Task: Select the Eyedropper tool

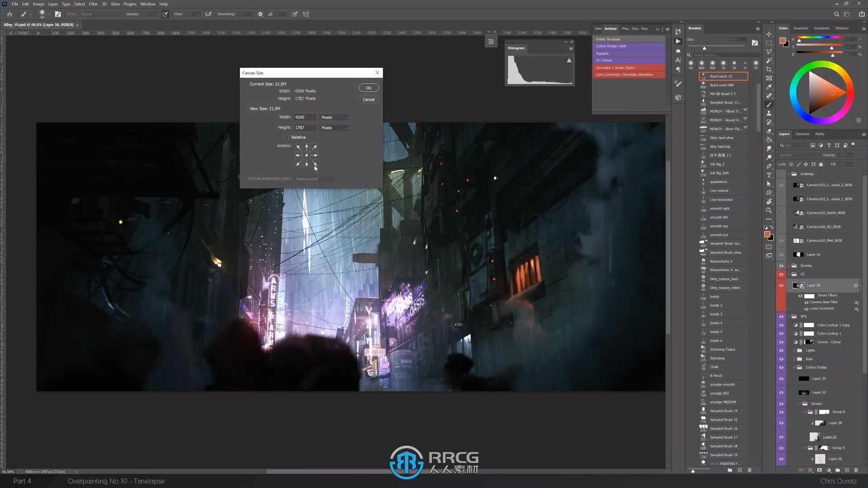Action: (x=769, y=87)
